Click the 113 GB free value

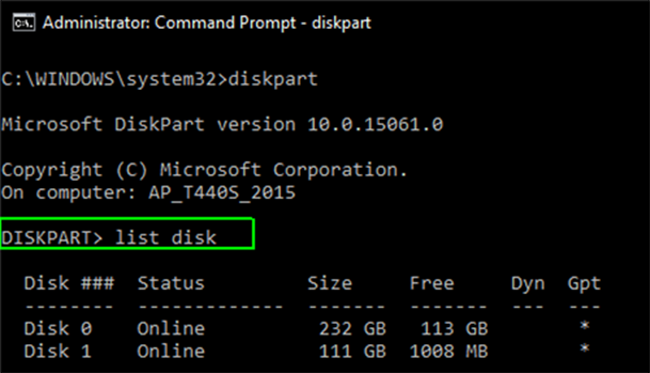[x=454, y=329]
